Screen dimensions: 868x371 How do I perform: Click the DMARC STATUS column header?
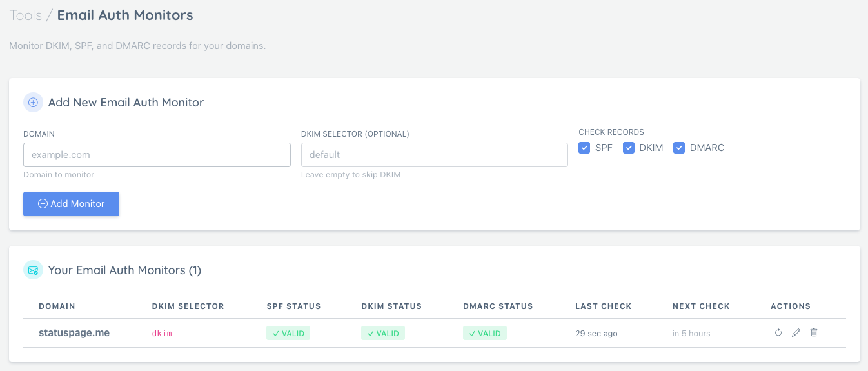498,306
